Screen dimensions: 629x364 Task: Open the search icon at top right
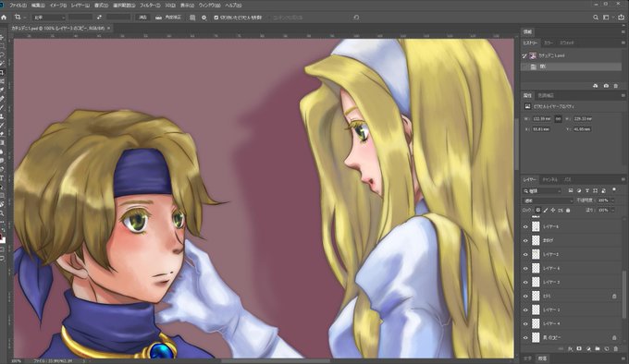tap(596, 18)
